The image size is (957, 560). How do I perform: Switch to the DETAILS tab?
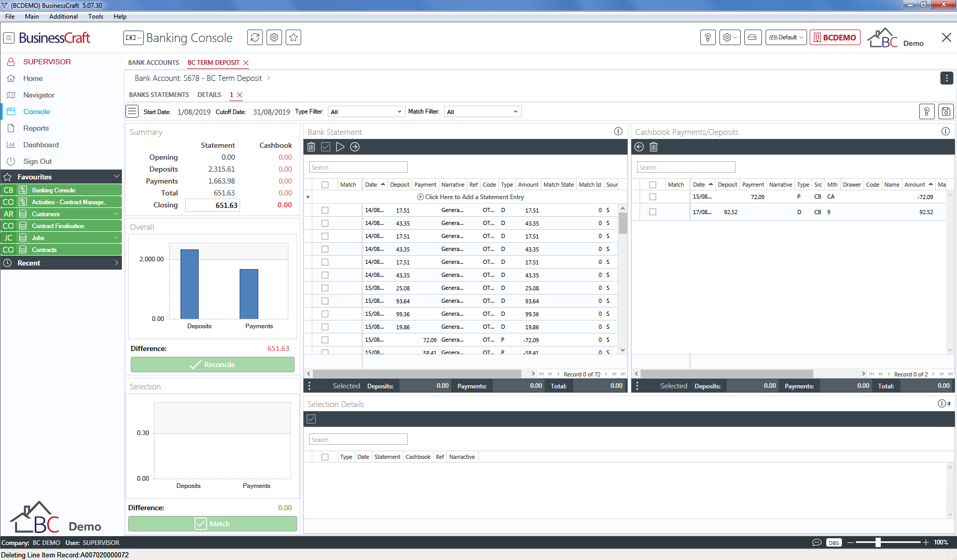tap(209, 94)
